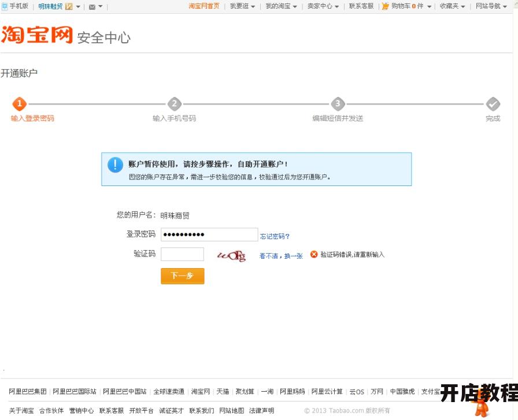Open the 我要逛 dropdown menu
Image resolution: width=518 pixels, height=420 pixels.
point(242,6)
